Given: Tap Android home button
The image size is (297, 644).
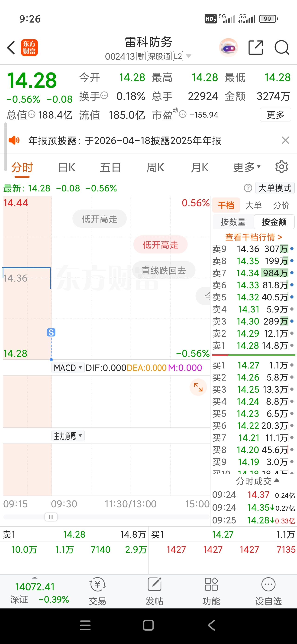Looking at the screenshot, I should (148, 625).
